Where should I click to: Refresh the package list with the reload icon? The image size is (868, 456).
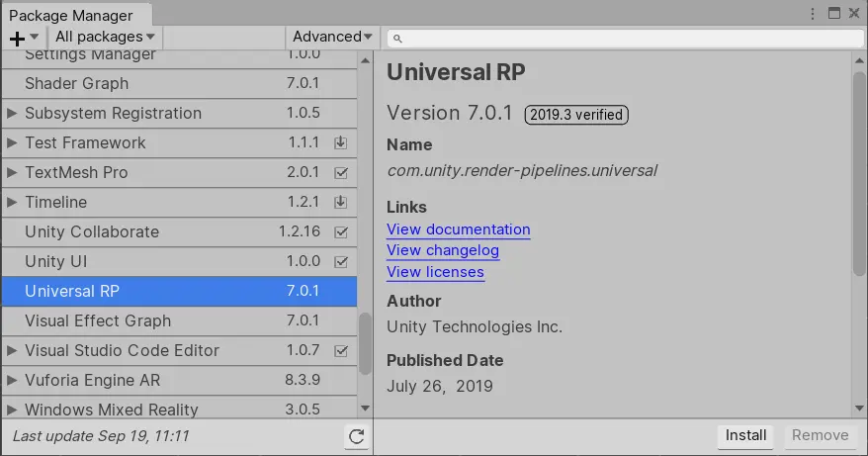coord(357,436)
